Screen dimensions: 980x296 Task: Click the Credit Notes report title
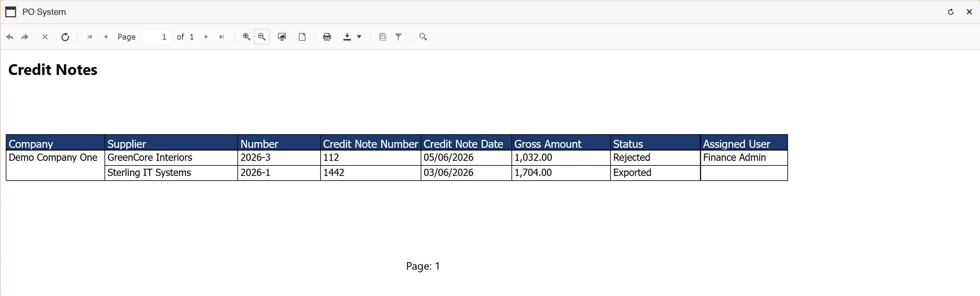pyautogui.click(x=53, y=70)
